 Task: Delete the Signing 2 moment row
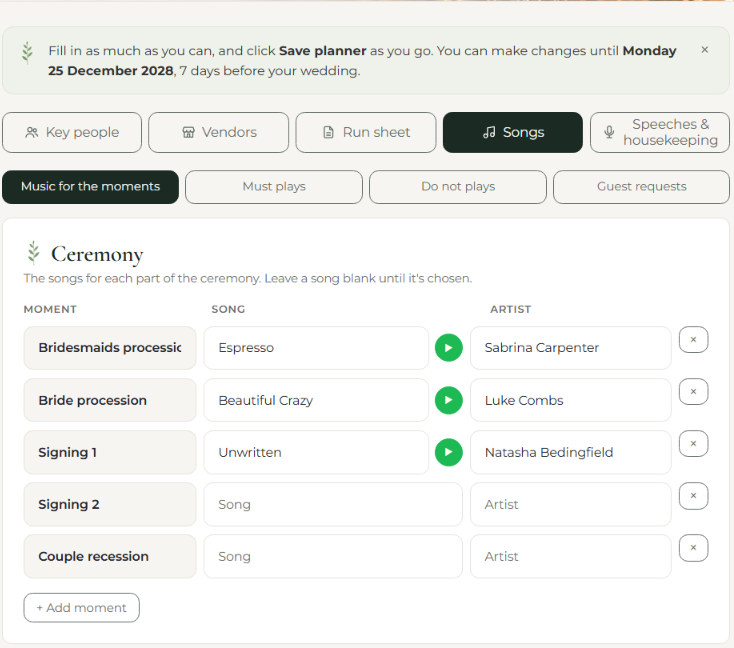tap(693, 495)
